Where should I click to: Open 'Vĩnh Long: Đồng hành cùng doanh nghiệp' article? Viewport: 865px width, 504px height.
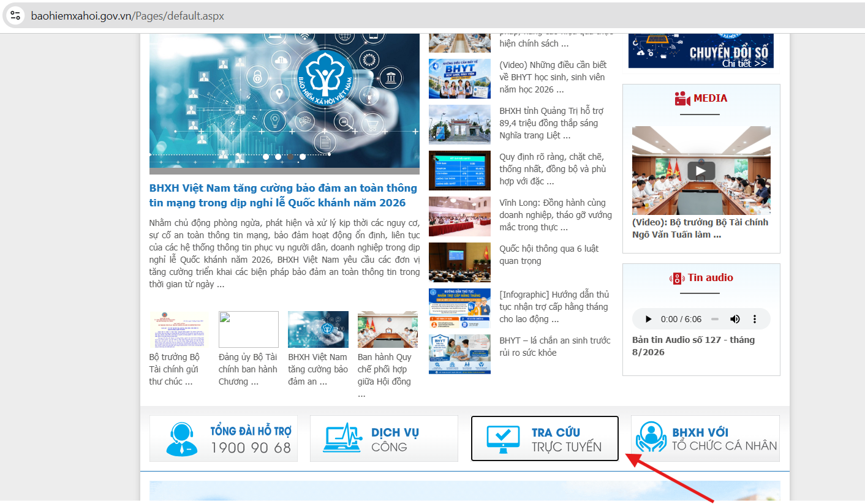pos(556,215)
